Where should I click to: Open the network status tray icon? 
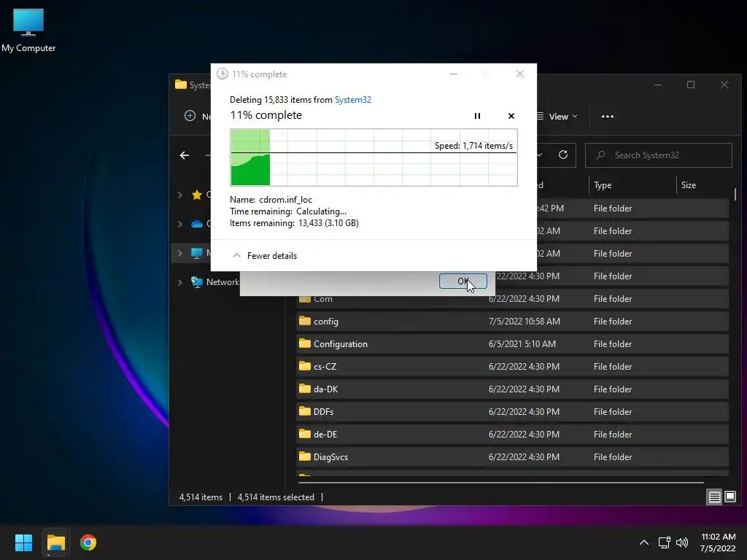click(664, 542)
